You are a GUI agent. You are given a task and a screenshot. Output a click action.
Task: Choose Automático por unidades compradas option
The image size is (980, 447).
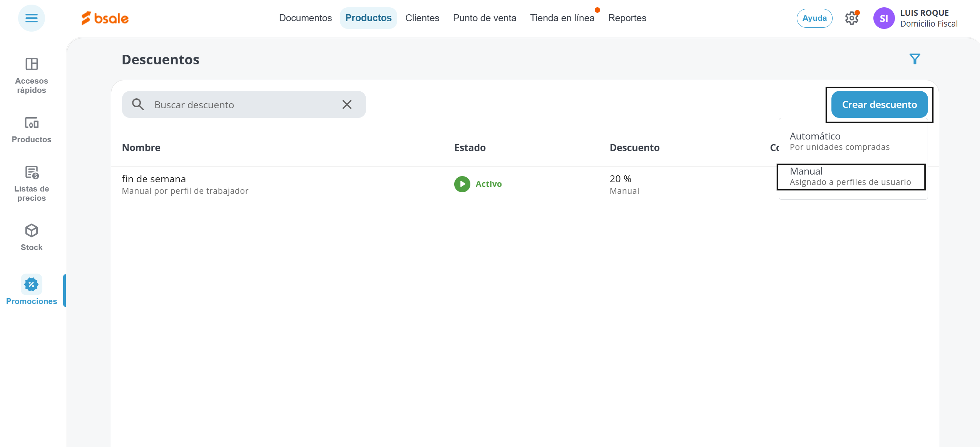[x=839, y=141]
